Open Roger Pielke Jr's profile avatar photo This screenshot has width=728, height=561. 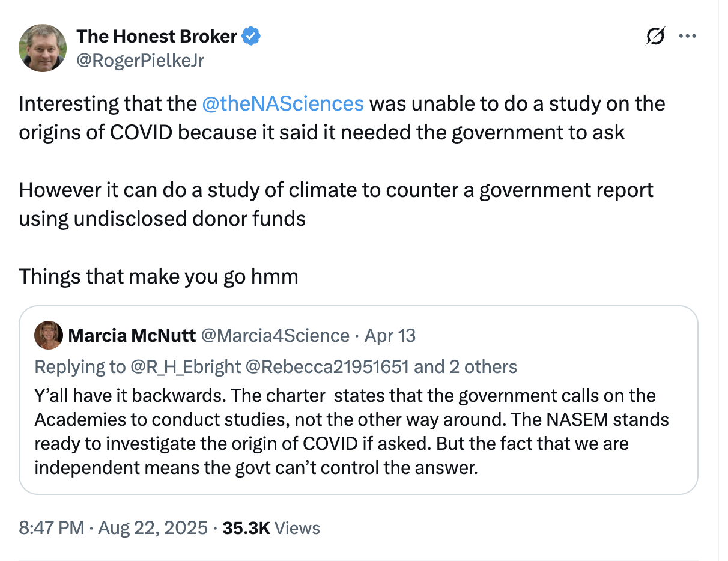[x=43, y=48]
